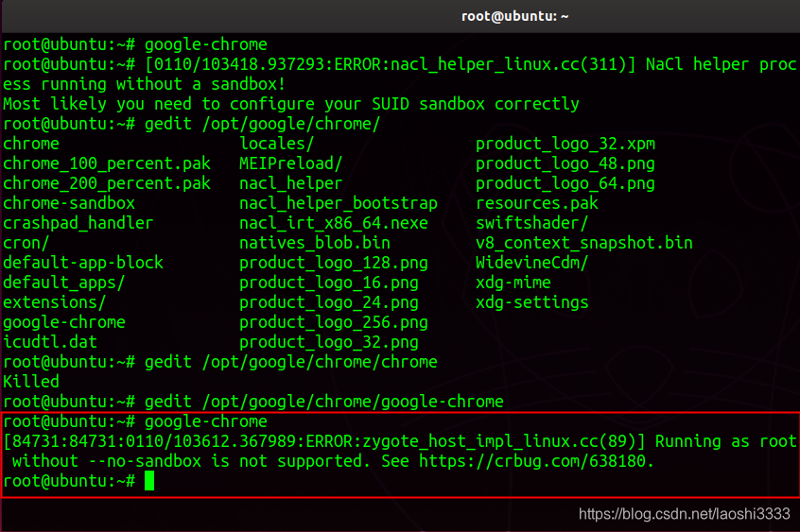Click the 'extensions/' directory entry

55,302
